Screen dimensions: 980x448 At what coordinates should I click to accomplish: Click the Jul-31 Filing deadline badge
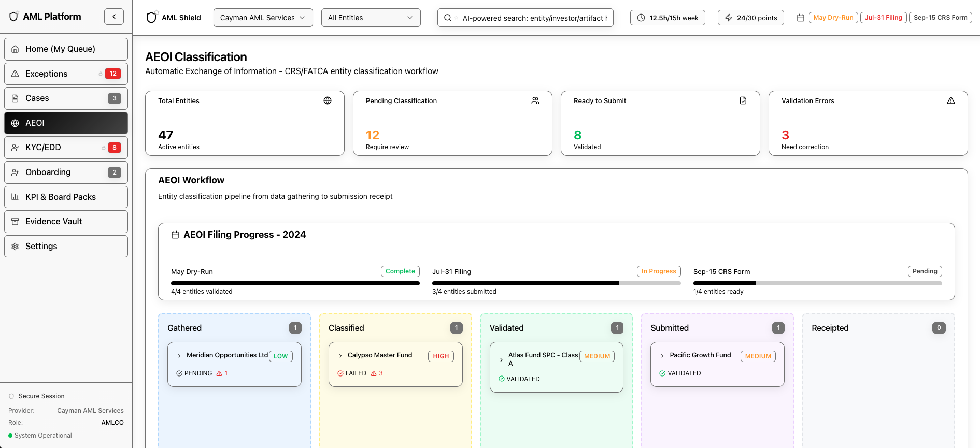coord(883,18)
